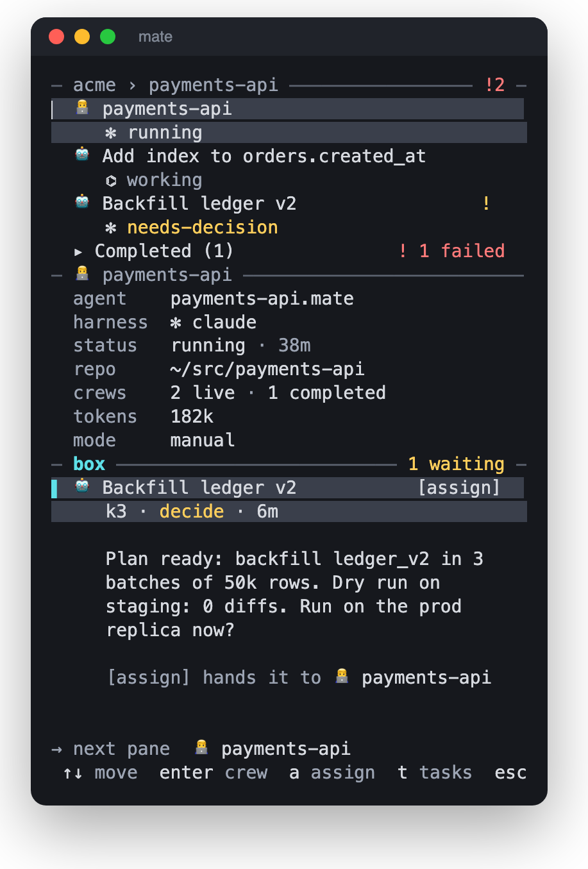Click the [assign] button on Backfill ledger row
Viewport: 588px width, 869px height.
click(459, 488)
